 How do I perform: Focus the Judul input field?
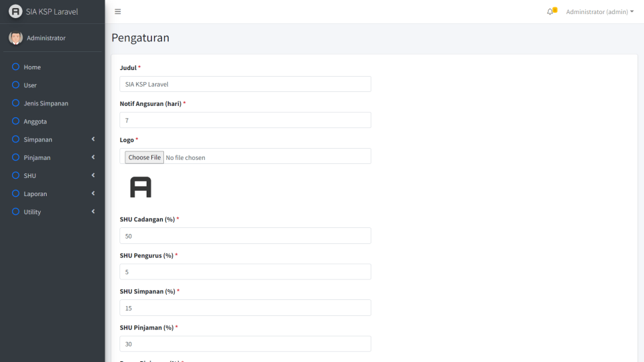click(245, 84)
